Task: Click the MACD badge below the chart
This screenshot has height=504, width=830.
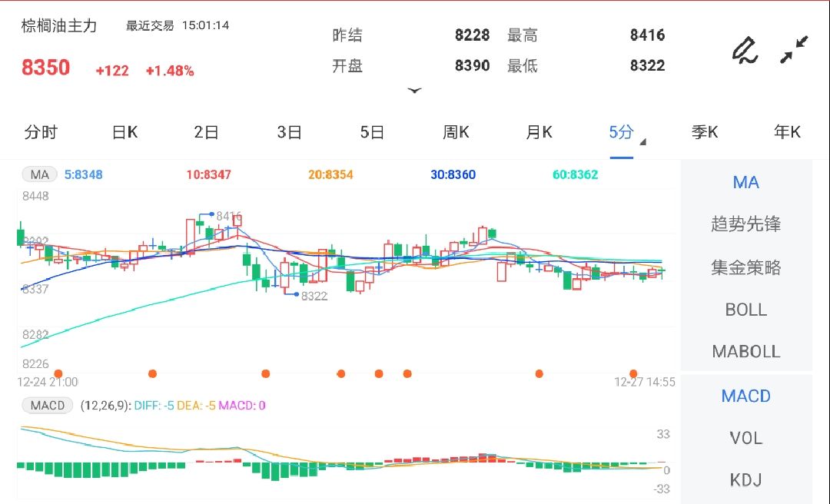Action: pos(46,405)
